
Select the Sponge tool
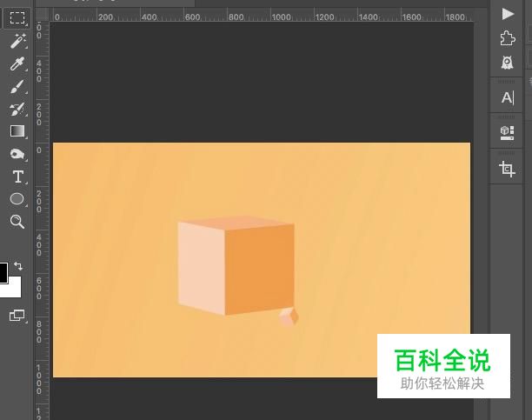[x=17, y=154]
